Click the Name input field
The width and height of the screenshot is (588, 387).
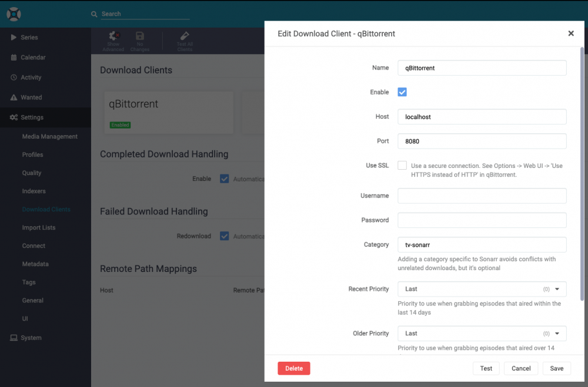(482, 68)
